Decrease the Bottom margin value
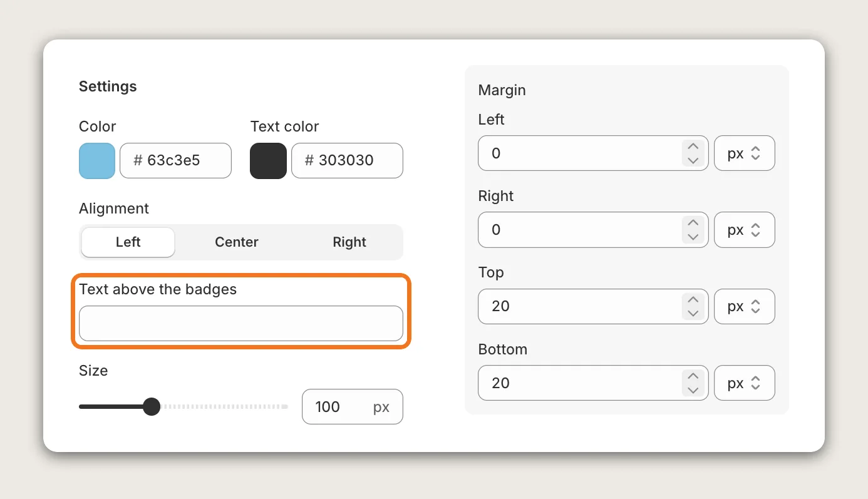Image resolution: width=868 pixels, height=499 pixels. pos(693,390)
